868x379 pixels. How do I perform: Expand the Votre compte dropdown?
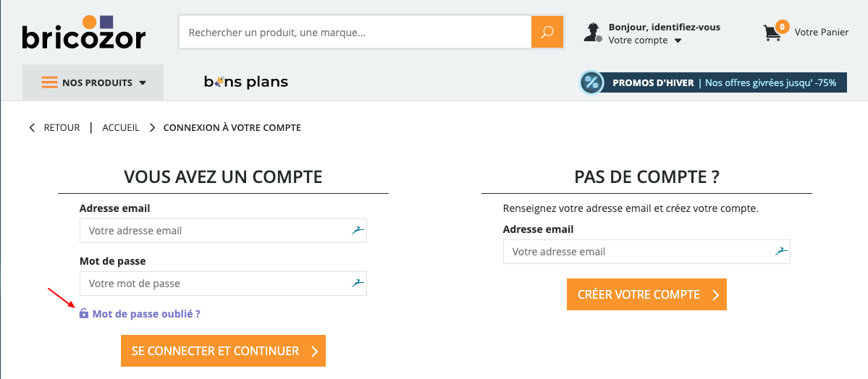tap(645, 41)
